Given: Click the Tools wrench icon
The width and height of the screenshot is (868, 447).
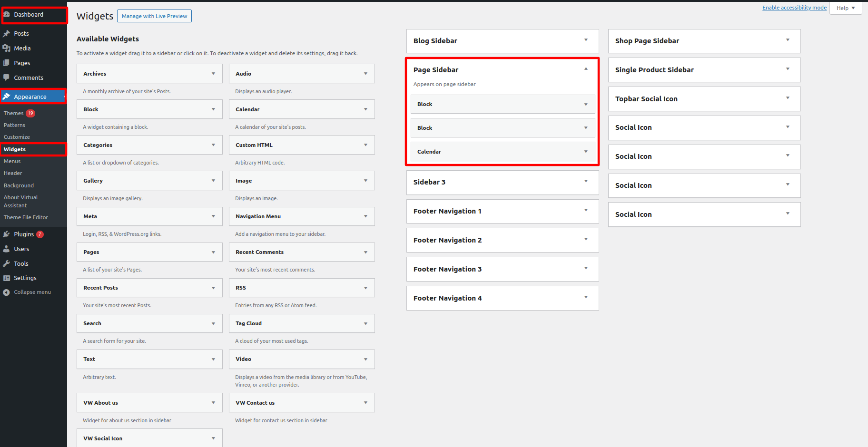Looking at the screenshot, I should (7, 263).
